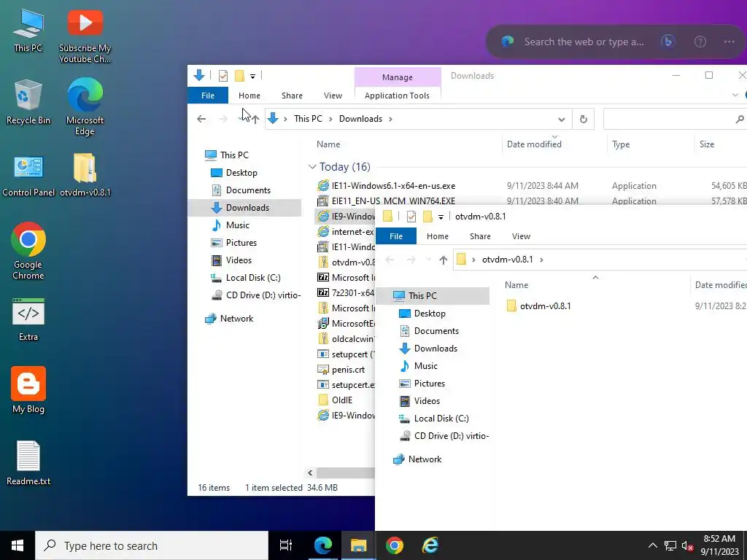Viewport: 747px width, 560px height.
Task: Open Downloads quick access toolbar customize dropdown
Action: click(x=252, y=76)
